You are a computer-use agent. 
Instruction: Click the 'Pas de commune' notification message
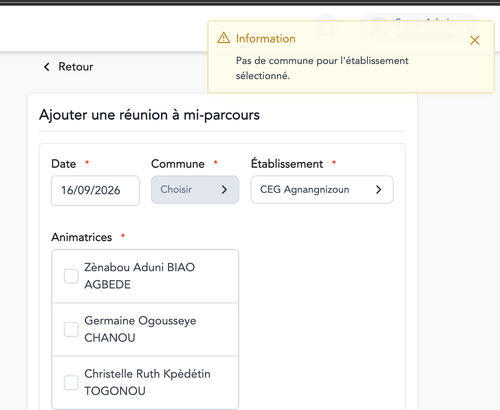322,68
